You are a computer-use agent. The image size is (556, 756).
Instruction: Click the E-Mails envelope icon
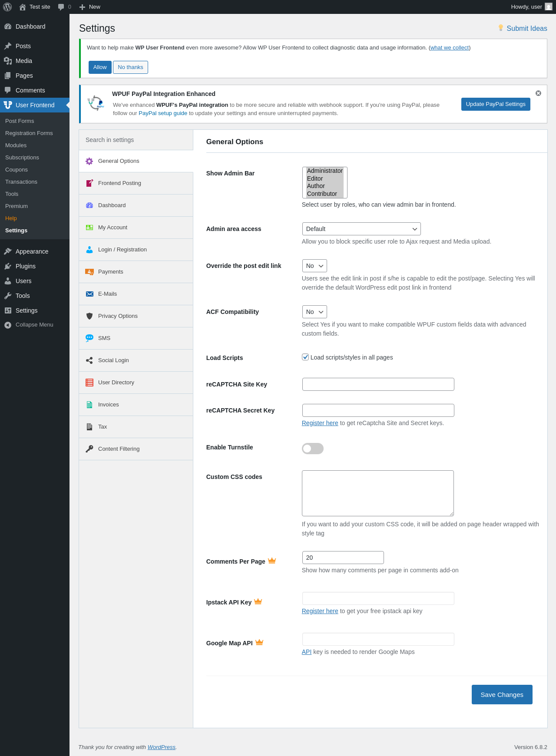(89, 294)
